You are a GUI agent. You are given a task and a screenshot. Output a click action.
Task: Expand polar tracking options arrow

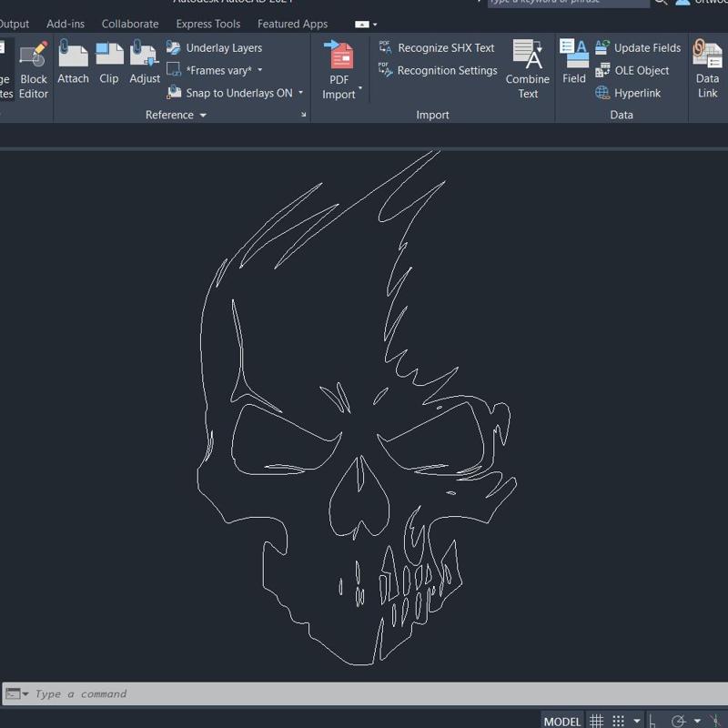tap(697, 721)
